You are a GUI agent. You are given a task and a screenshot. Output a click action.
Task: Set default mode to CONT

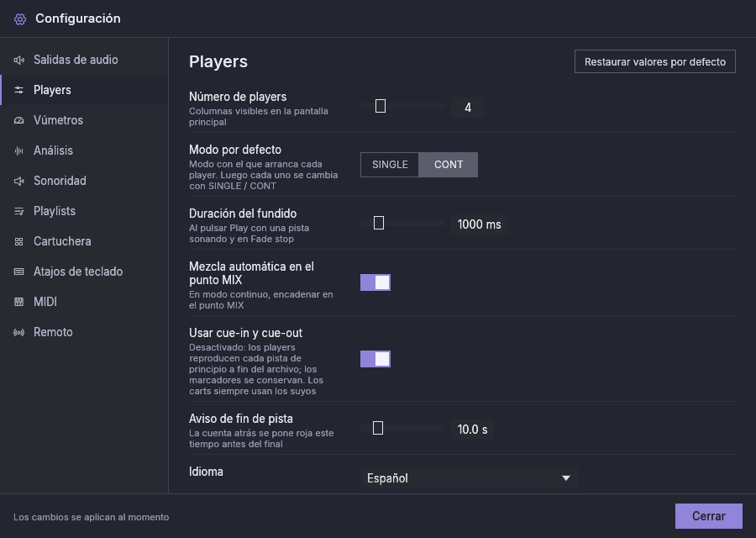coord(449,165)
